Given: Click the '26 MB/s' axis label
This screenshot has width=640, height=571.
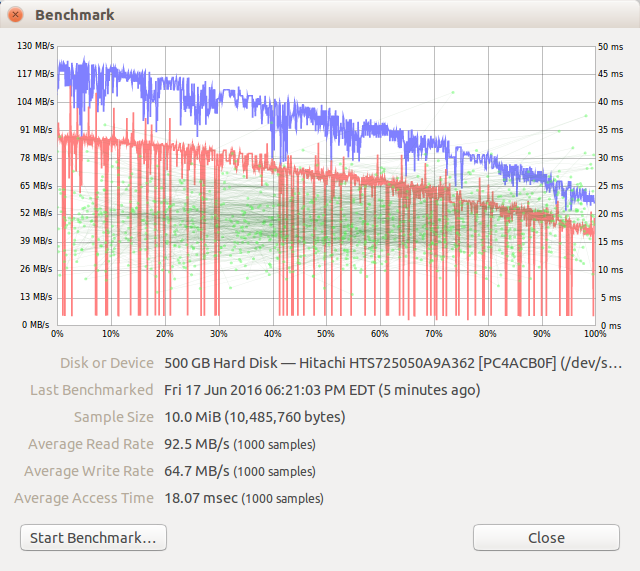Looking at the screenshot, I should click(x=36, y=269).
